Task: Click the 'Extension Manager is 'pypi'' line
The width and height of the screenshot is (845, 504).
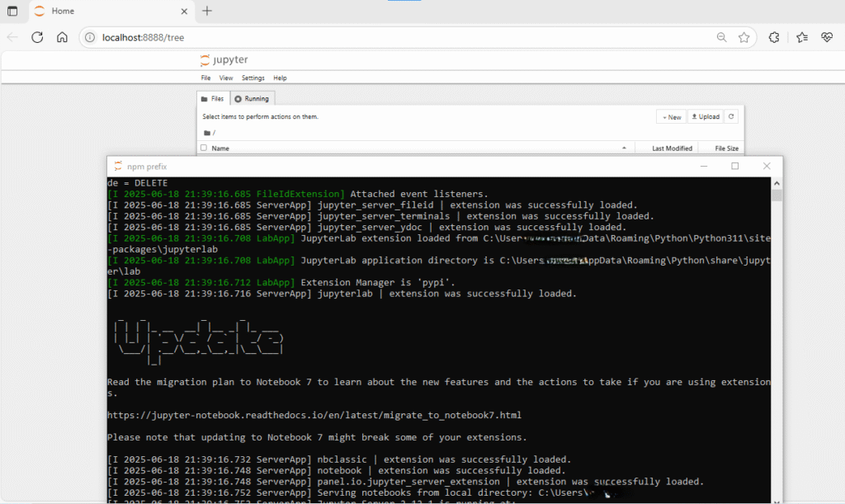Action: pyautogui.click(x=281, y=283)
